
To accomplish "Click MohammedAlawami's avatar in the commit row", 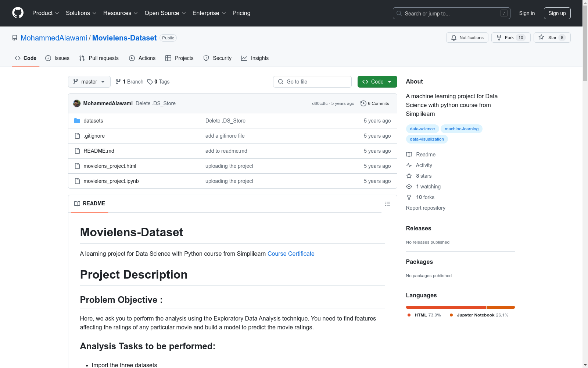I will click(77, 103).
